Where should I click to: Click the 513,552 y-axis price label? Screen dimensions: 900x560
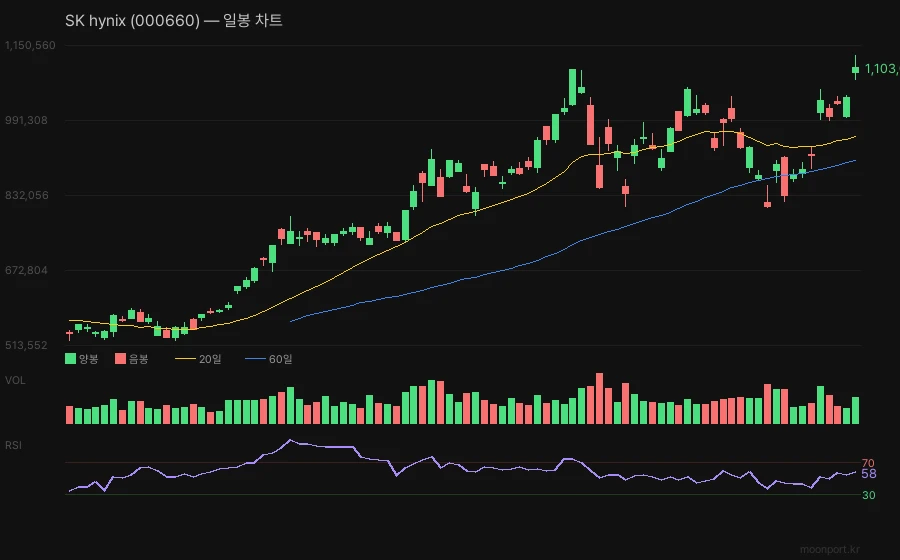coord(27,345)
